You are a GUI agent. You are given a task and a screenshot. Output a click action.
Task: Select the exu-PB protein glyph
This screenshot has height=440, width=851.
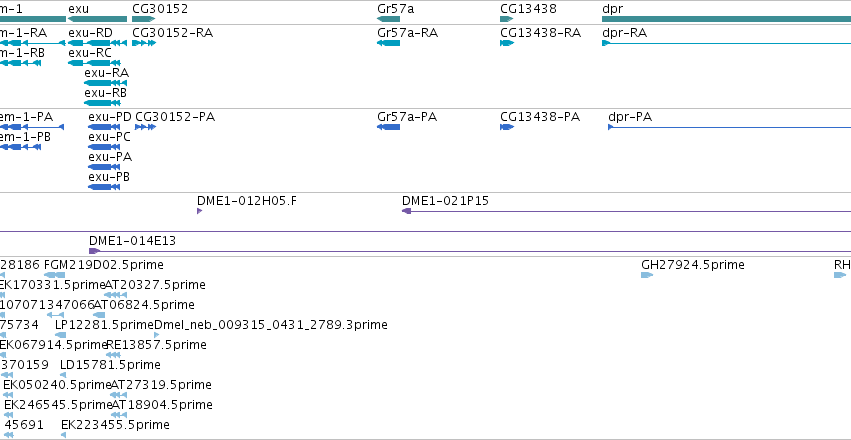pyautogui.click(x=104, y=187)
